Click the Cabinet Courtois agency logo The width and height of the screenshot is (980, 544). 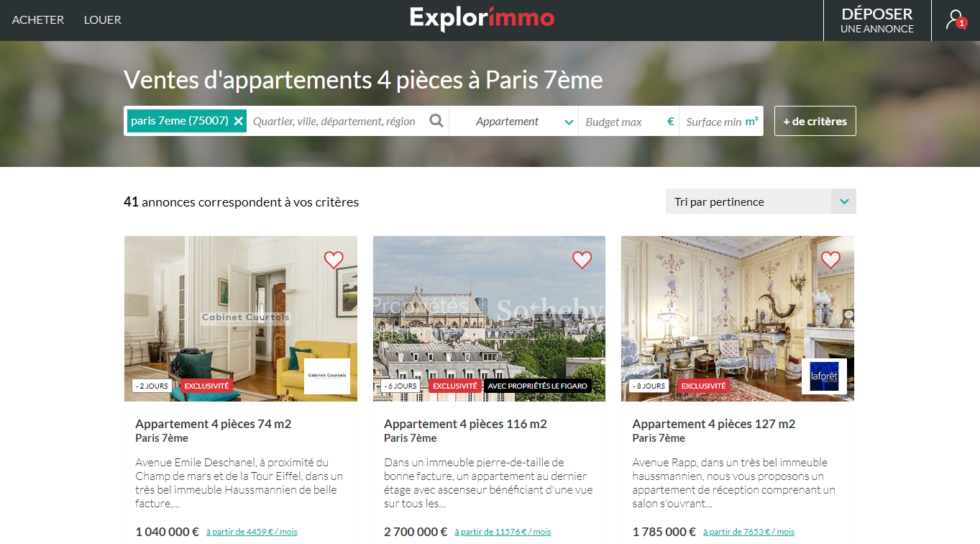coord(327,376)
